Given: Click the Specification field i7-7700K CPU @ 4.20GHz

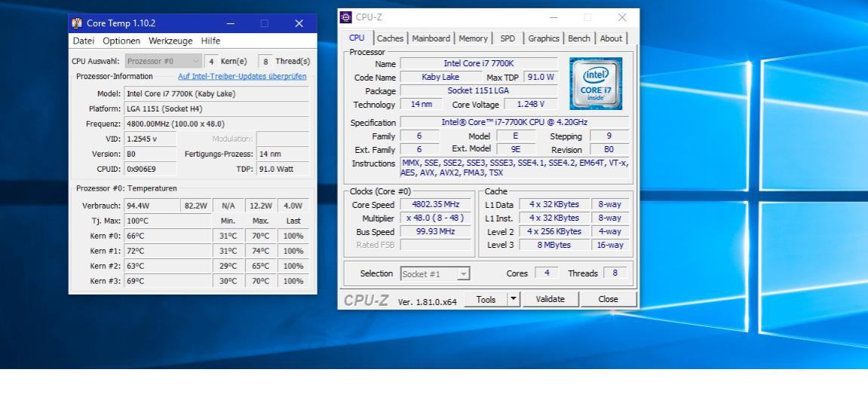Looking at the screenshot, I should click(514, 122).
